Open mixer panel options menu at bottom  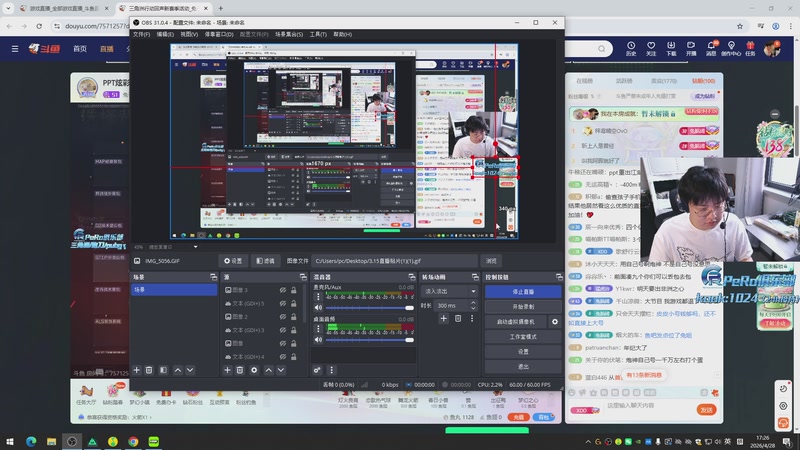(331, 370)
